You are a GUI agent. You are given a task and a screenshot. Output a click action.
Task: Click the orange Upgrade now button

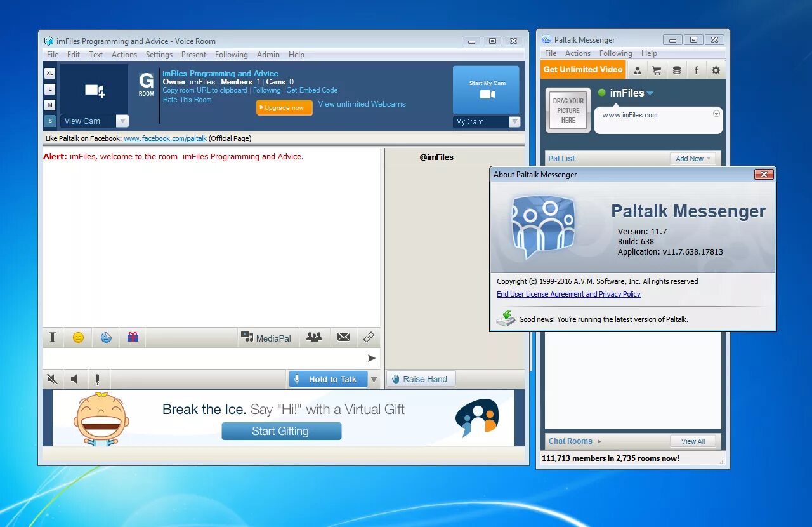click(284, 107)
